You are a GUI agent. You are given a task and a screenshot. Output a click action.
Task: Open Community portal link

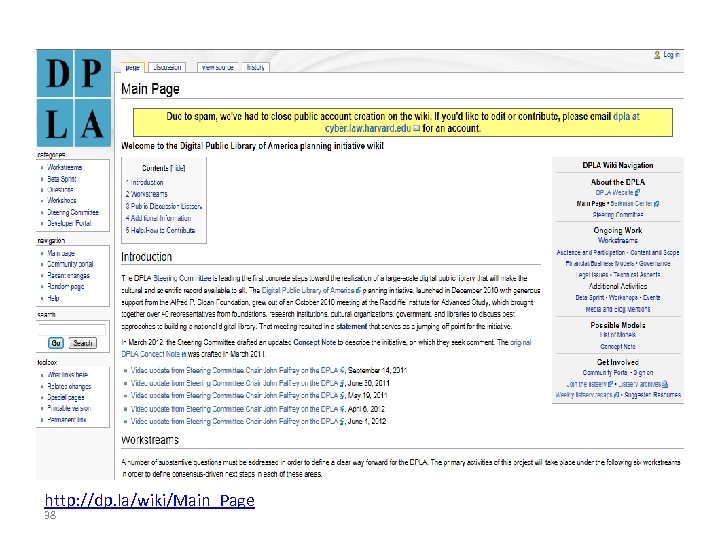pyautogui.click(x=70, y=264)
